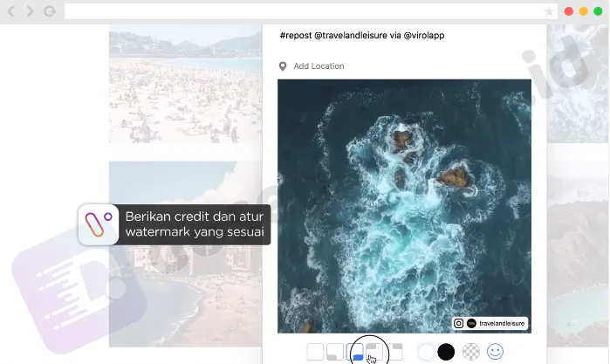Click the travelandleisure watermark badge
Screen dimensions: 610x364
[x=490, y=323]
